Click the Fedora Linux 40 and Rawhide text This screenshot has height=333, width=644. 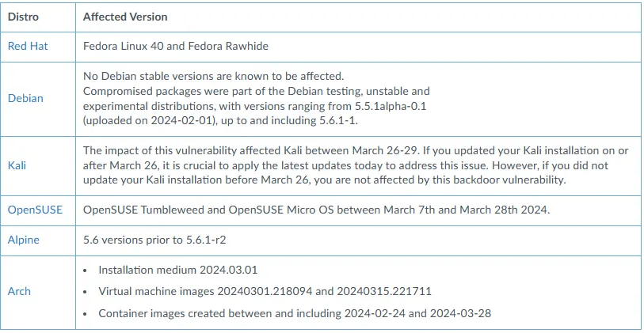point(175,46)
